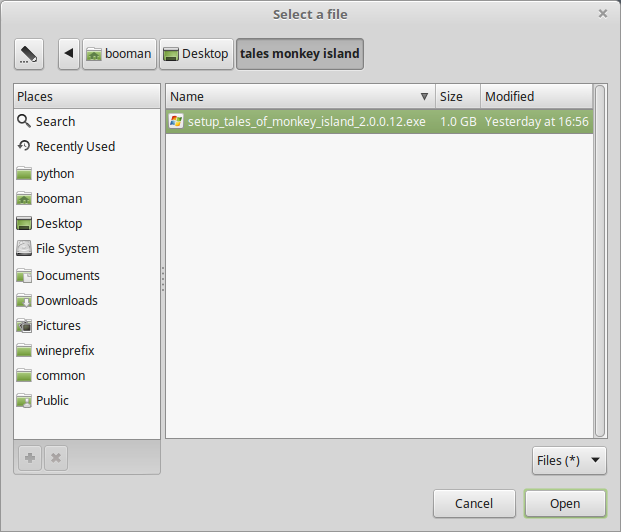Close the Select a file dialog
The width and height of the screenshot is (621, 532).
pyautogui.click(x=603, y=14)
